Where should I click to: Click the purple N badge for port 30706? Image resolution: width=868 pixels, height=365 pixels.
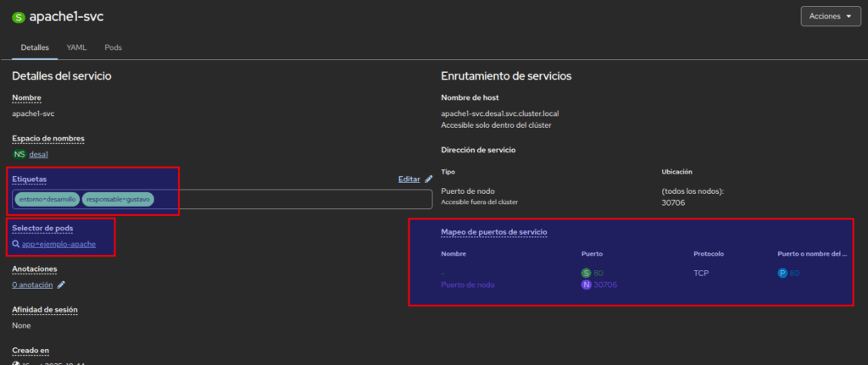coord(586,285)
